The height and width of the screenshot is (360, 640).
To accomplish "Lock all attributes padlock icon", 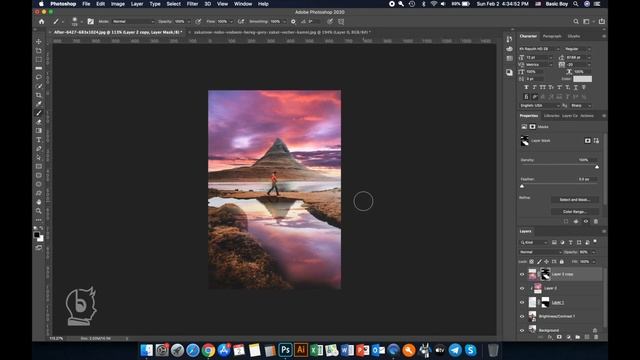I will 562,262.
